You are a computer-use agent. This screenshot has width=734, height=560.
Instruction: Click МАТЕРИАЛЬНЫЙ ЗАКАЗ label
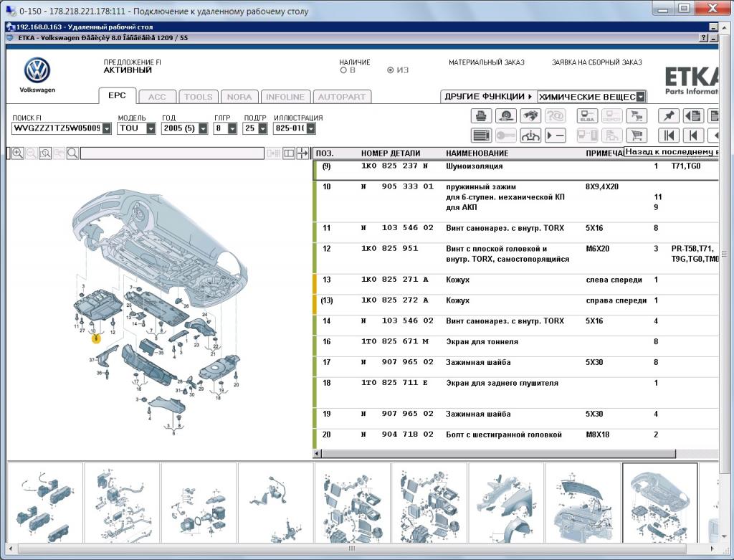click(487, 62)
